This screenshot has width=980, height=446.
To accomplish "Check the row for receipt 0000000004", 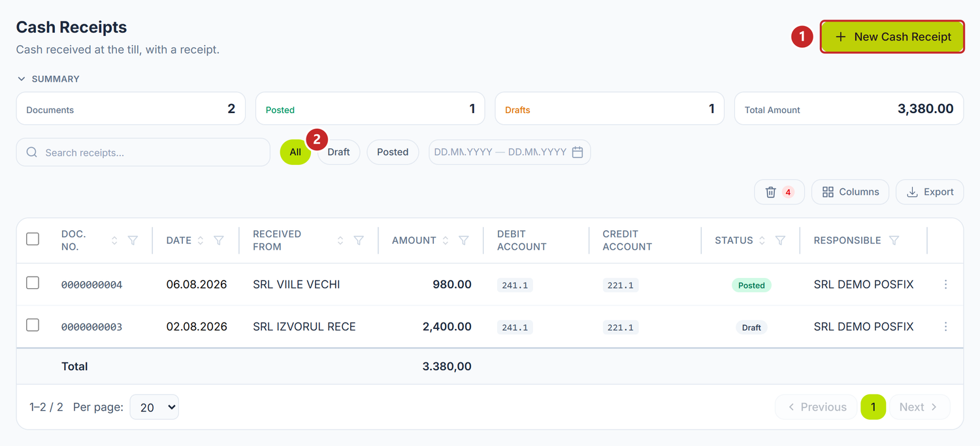I will [x=33, y=283].
